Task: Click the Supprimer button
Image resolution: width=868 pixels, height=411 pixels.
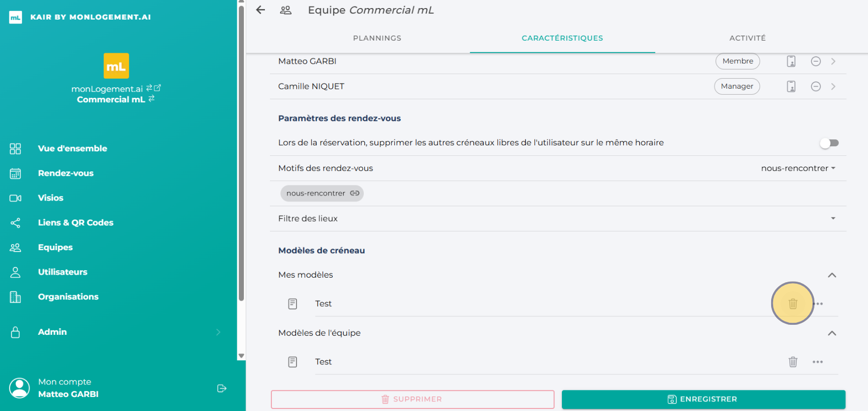Action: click(412, 399)
